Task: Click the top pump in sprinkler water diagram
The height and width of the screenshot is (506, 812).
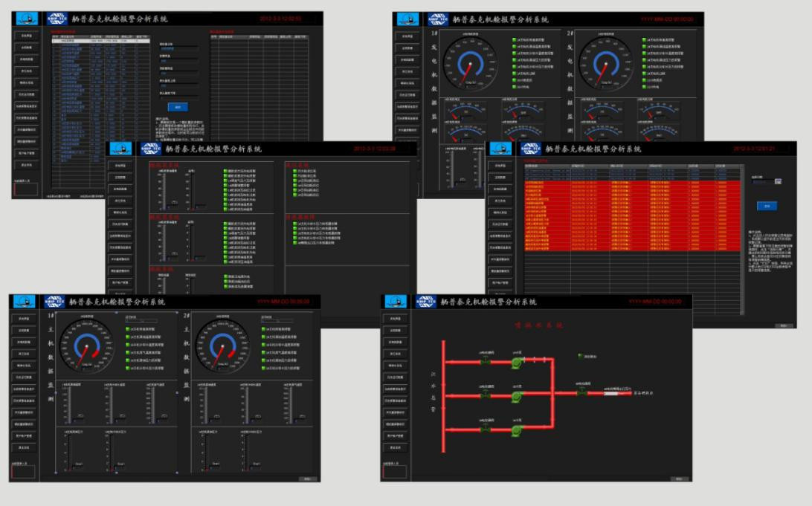Action: click(x=518, y=362)
